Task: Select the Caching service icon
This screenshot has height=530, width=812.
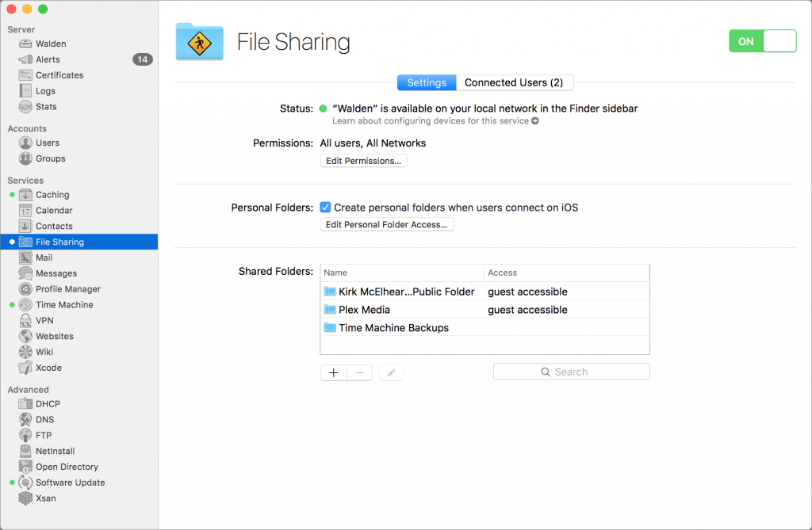Action: [25, 195]
